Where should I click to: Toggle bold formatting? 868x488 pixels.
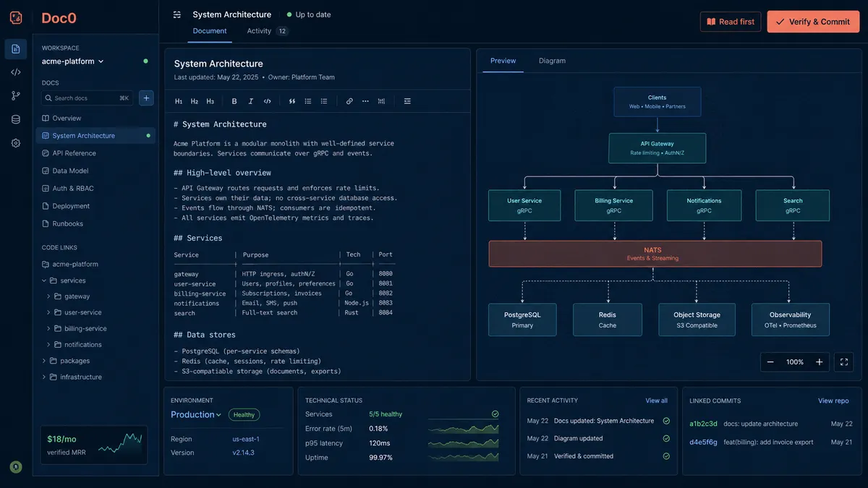click(x=234, y=101)
